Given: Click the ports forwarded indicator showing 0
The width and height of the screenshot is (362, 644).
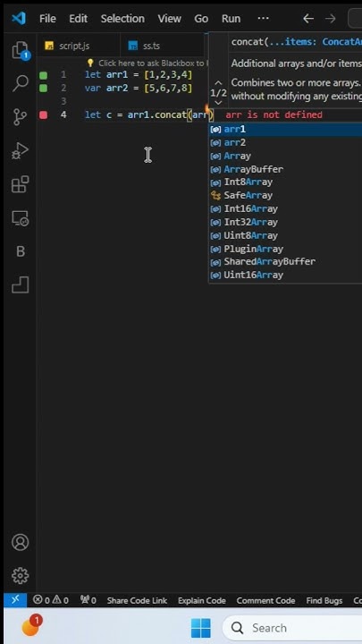Looking at the screenshot, I should tap(88, 600).
